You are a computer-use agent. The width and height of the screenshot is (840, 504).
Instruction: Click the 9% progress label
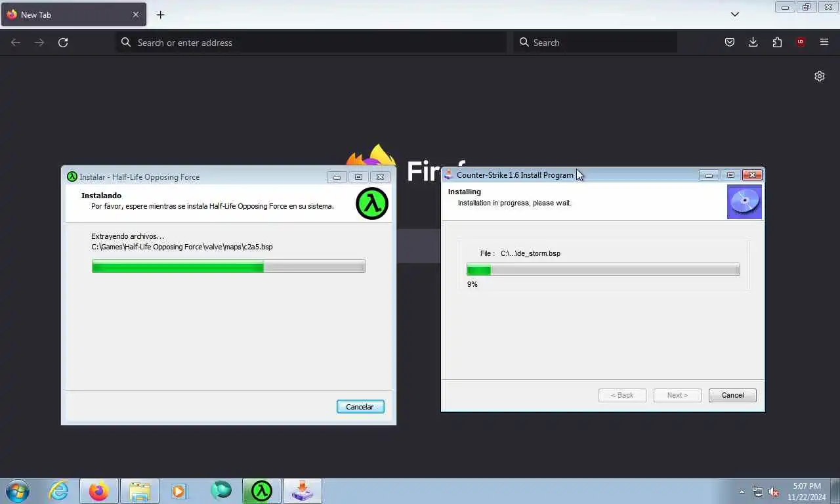[472, 284]
